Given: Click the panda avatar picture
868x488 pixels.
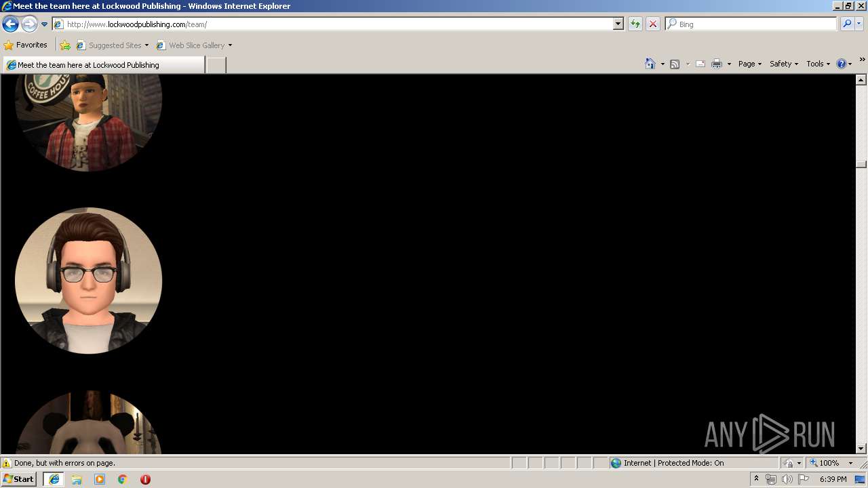Looking at the screenshot, I should [x=88, y=422].
